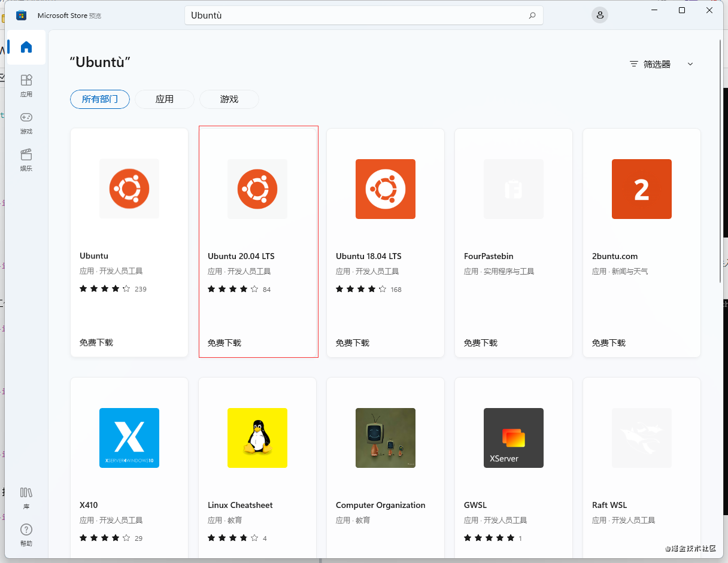Select the 所有部门 filter tab

click(100, 99)
